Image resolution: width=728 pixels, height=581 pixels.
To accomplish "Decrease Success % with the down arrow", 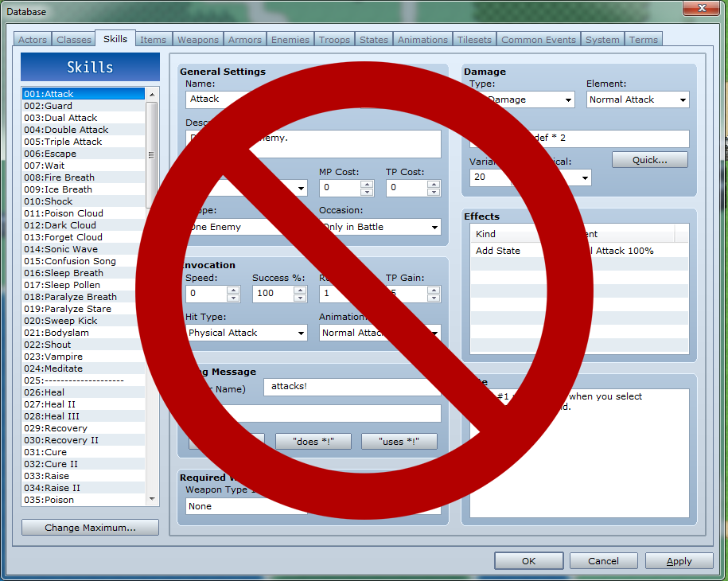I will 300,298.
